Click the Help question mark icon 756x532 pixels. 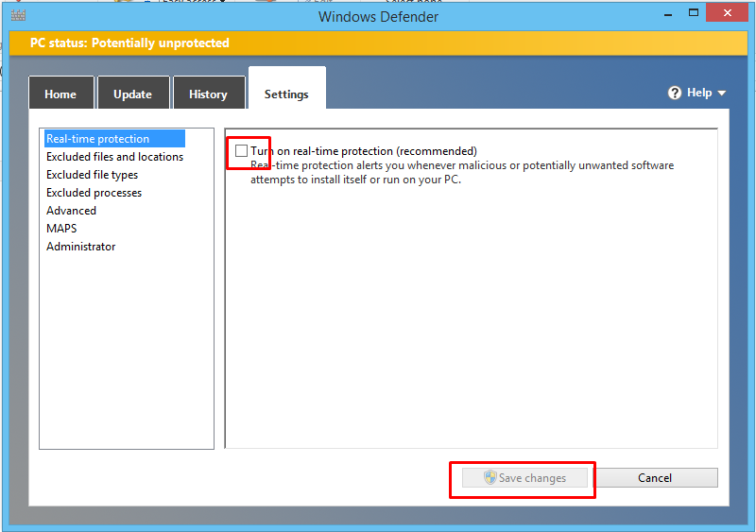[675, 93]
